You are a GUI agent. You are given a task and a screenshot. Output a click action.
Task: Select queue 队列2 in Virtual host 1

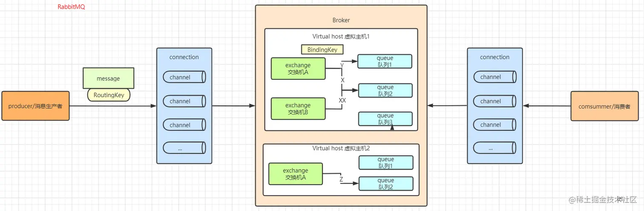(385, 90)
